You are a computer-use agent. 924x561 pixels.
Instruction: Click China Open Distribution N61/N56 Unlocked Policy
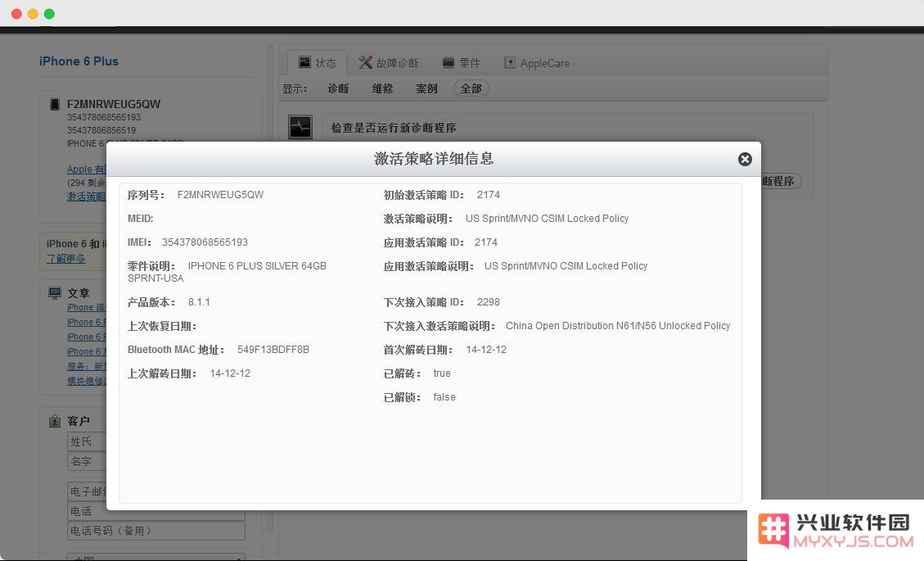coord(618,326)
